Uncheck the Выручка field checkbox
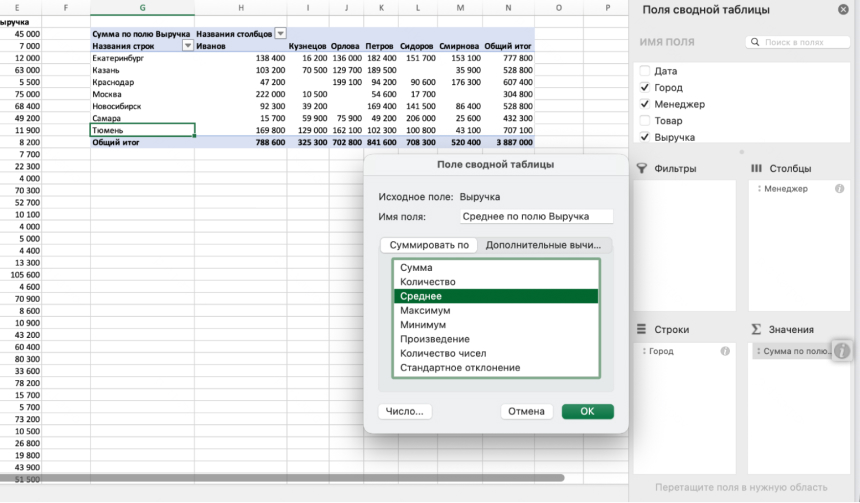The height and width of the screenshot is (503, 860). pyautogui.click(x=644, y=137)
